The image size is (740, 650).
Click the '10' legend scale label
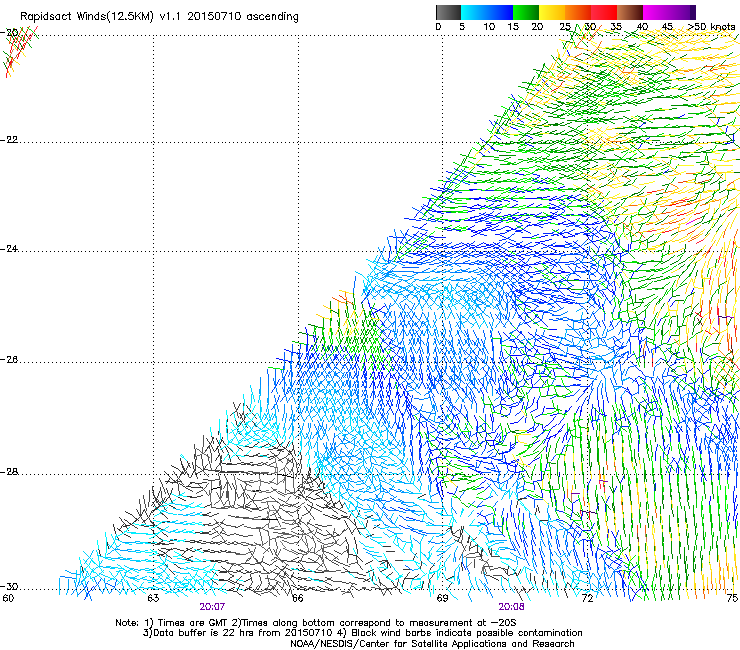tap(489, 27)
